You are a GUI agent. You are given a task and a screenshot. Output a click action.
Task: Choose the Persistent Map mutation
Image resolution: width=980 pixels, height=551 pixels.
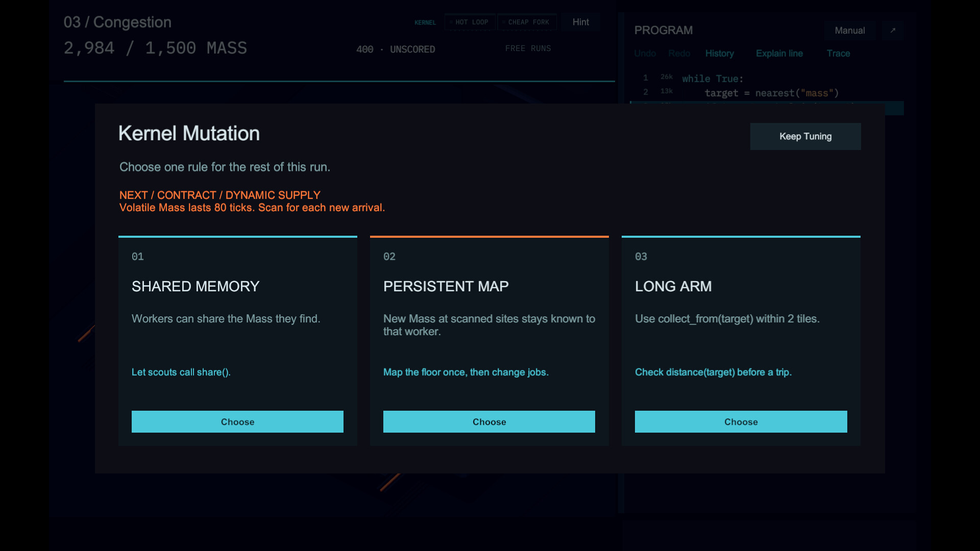tap(489, 421)
